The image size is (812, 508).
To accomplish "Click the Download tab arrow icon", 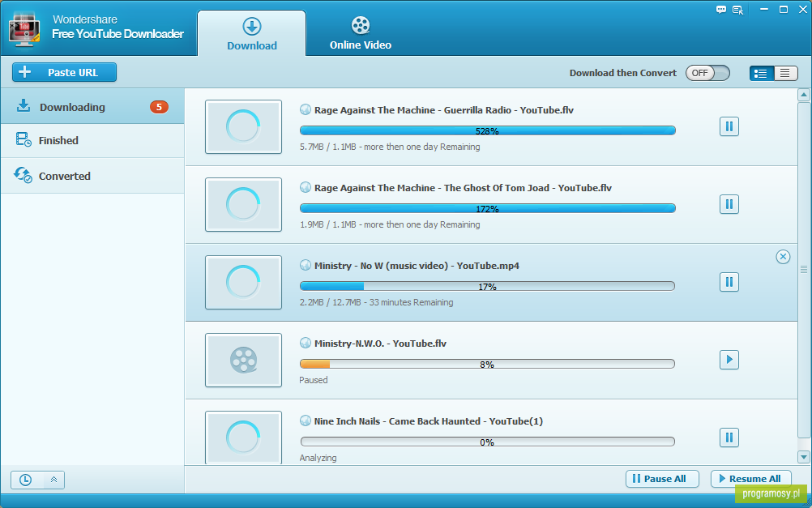I will 252,27.
